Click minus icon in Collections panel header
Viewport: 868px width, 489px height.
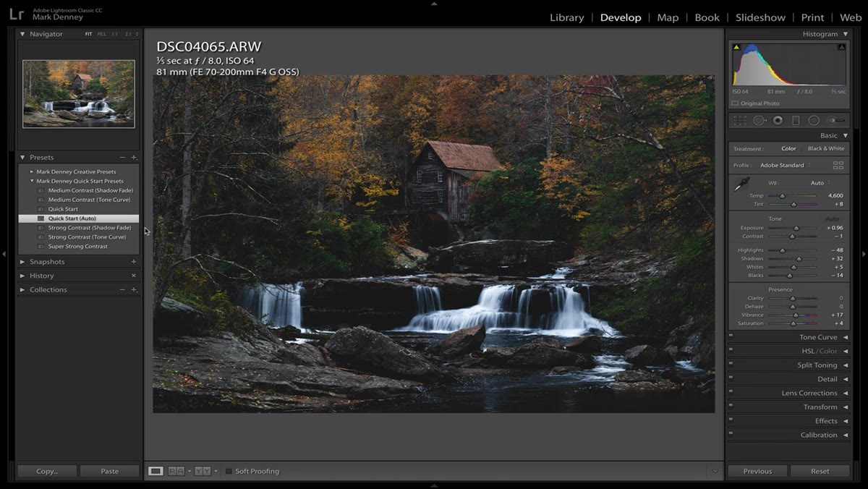point(122,289)
